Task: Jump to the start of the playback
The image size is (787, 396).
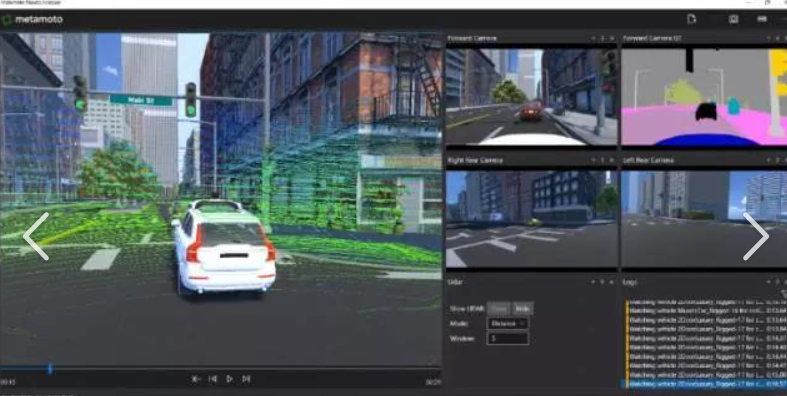Action: (x=196, y=379)
